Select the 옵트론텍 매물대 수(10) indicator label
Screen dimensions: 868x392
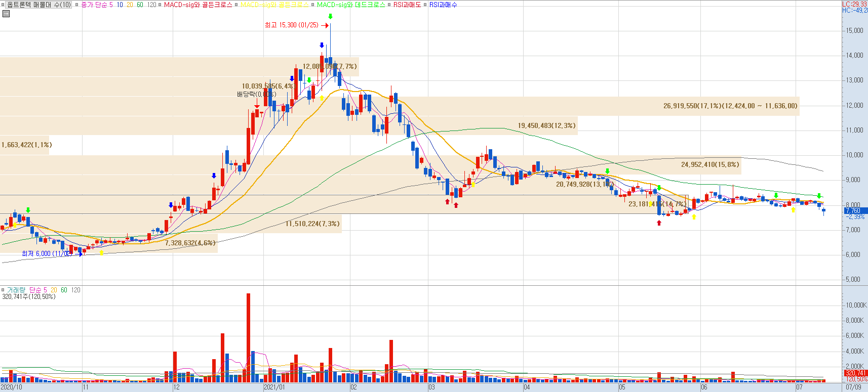click(x=39, y=5)
